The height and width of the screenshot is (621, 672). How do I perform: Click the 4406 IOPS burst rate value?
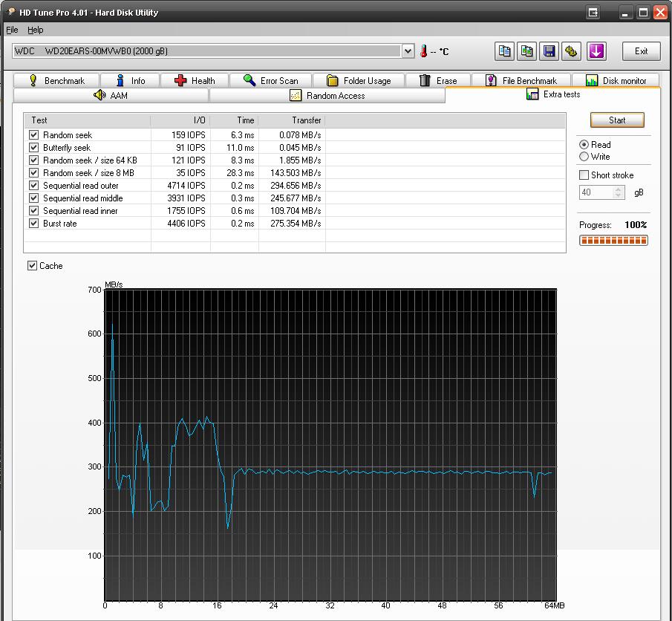[186, 224]
